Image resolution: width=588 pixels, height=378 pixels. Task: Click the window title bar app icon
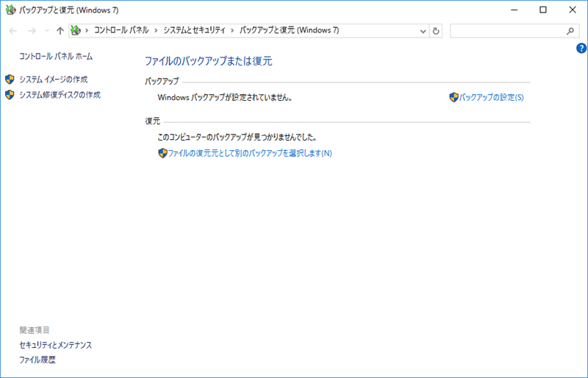click(10, 10)
